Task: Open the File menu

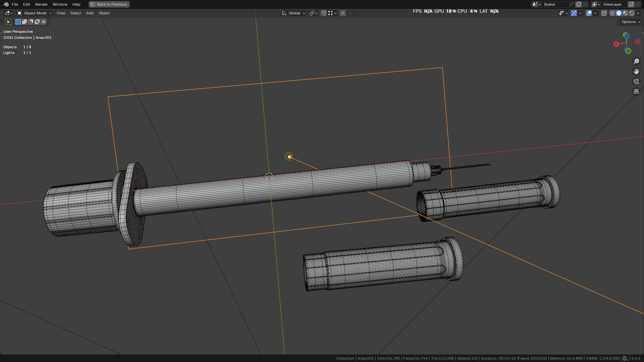Action: [x=15, y=4]
